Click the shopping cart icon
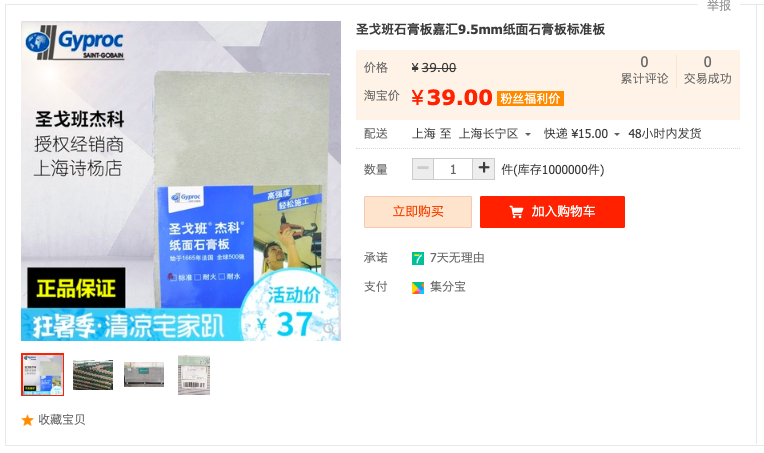 [x=516, y=212]
